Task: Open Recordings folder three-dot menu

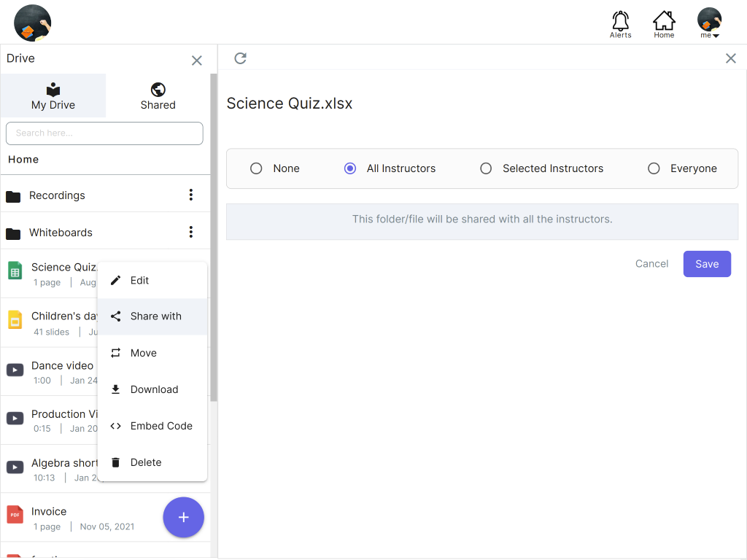Action: (191, 195)
